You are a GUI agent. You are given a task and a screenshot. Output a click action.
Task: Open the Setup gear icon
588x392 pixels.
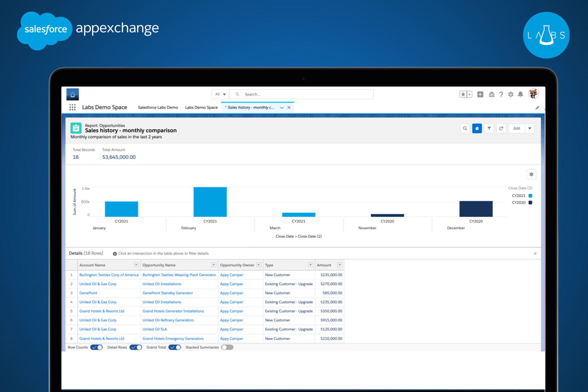[x=510, y=94]
